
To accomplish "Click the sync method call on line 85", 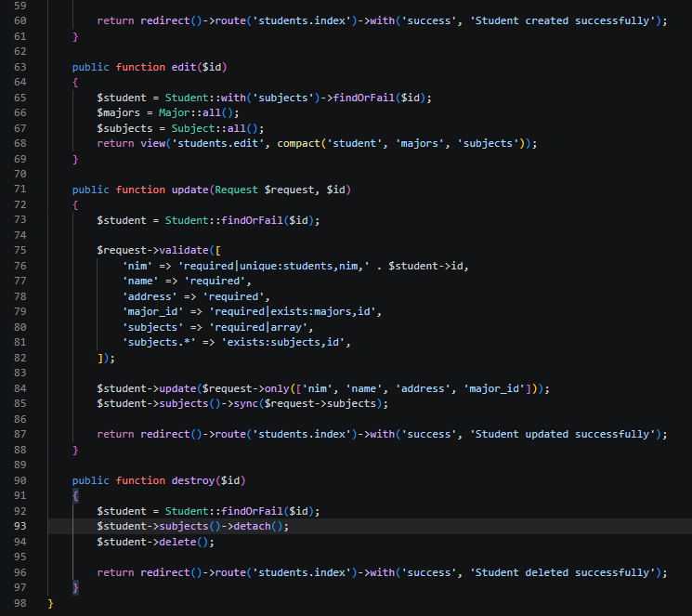I will [x=246, y=403].
